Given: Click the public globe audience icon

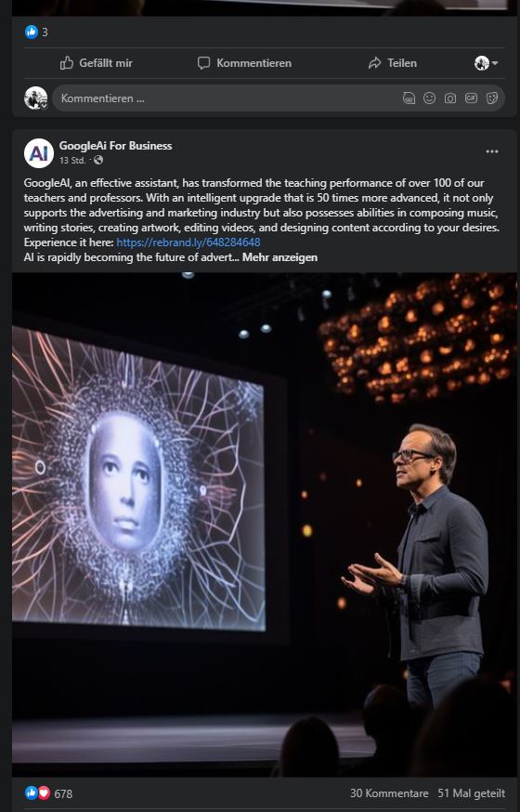Looking at the screenshot, I should point(98,160).
